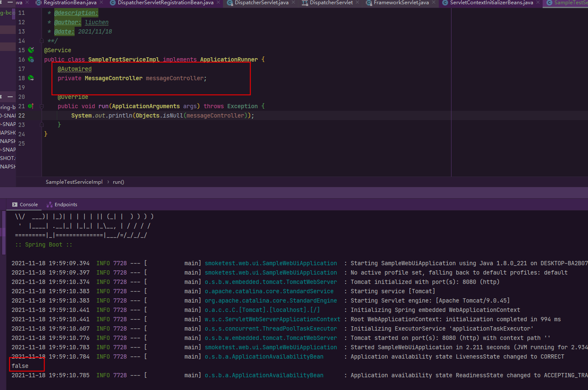Click the FrameworkServlet.java class file icon
This screenshot has height=390, width=588.
369,3
